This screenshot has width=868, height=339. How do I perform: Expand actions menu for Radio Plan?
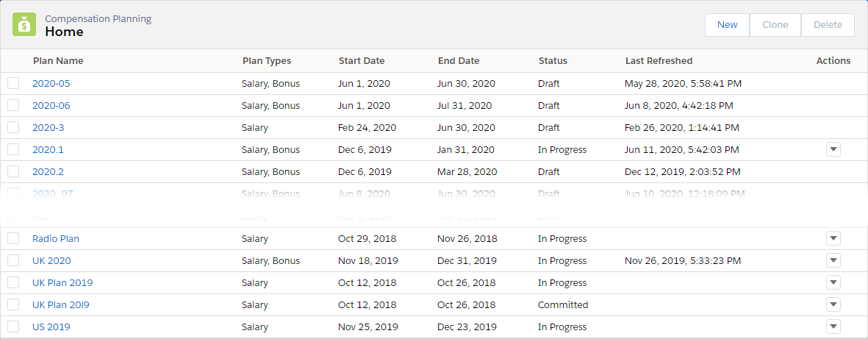coord(833,239)
